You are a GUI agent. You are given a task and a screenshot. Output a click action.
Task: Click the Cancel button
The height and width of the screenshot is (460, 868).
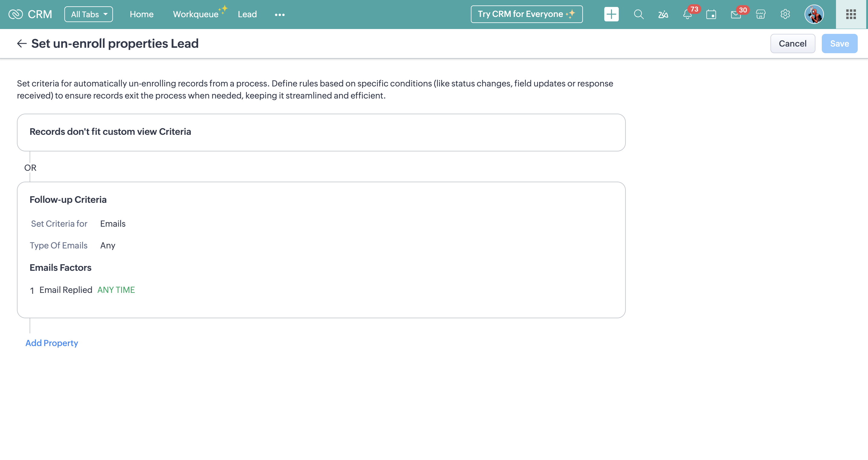pos(792,44)
